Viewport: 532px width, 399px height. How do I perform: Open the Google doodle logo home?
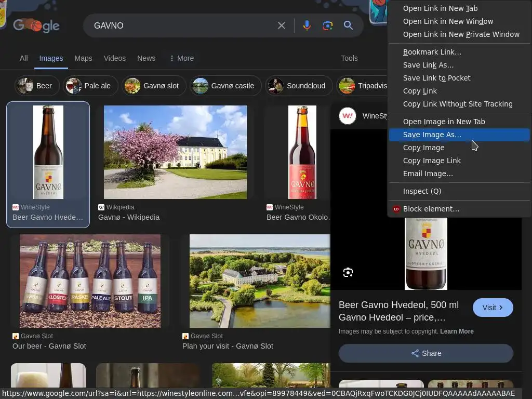coord(36,25)
